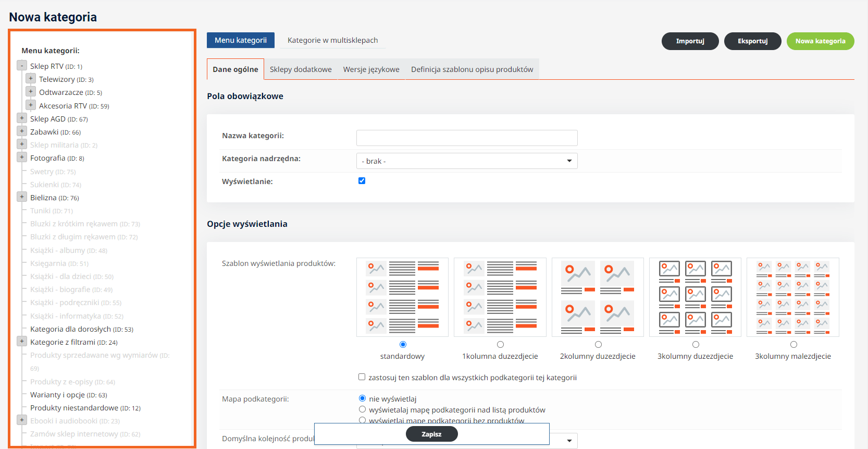Switch to Sklepy dodatkowe tab

(301, 69)
